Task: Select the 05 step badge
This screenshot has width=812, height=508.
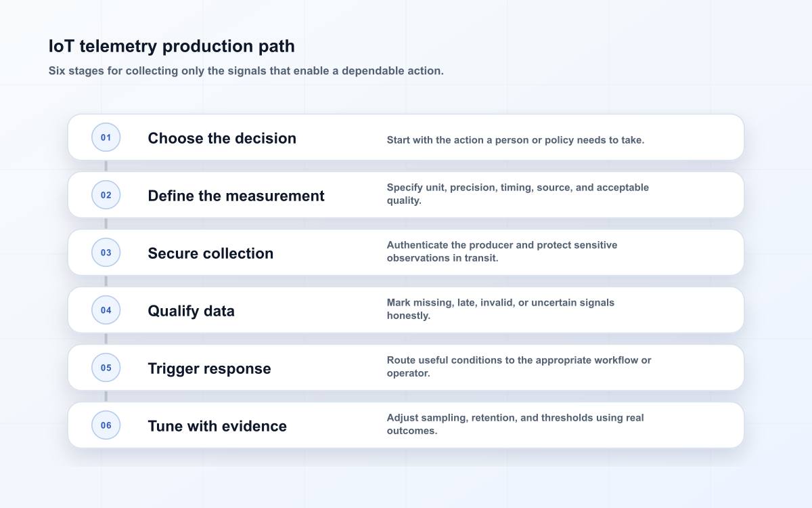Action: 106,368
